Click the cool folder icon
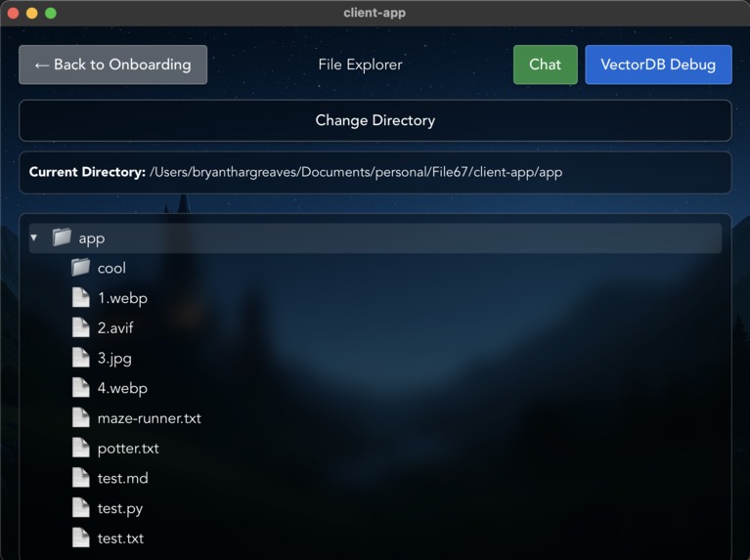 coord(80,268)
